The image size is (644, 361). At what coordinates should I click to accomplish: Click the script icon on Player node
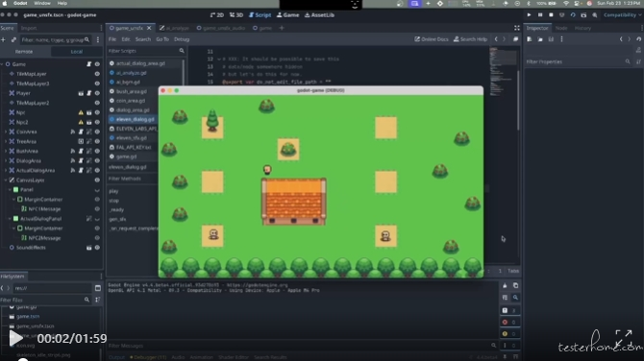(88, 93)
